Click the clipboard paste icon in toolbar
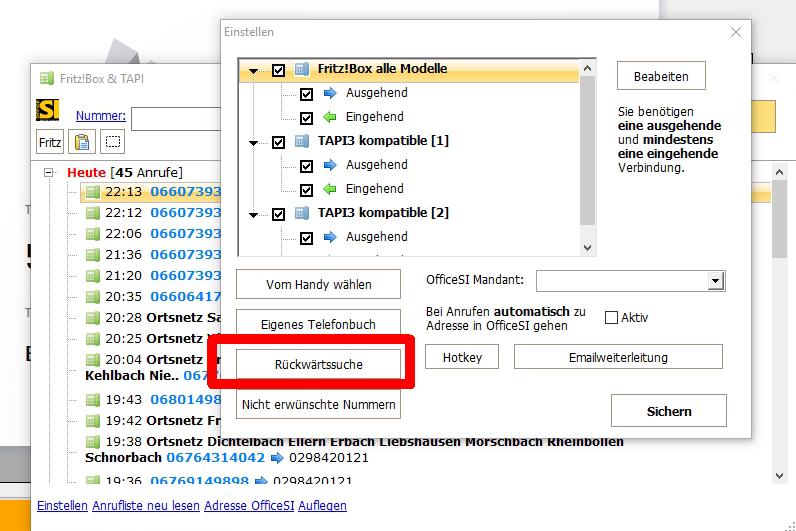This screenshot has height=531, width=796. [x=82, y=142]
